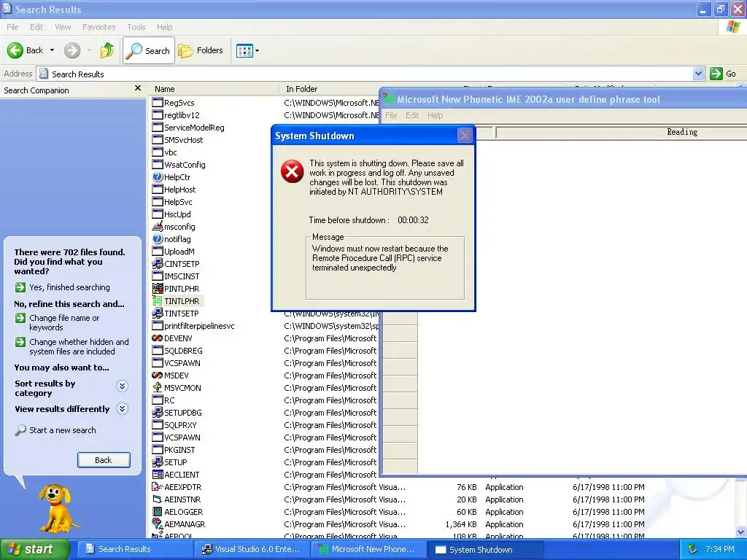Select the HelpCtr file icon
The height and width of the screenshot is (560, 747).
click(158, 176)
